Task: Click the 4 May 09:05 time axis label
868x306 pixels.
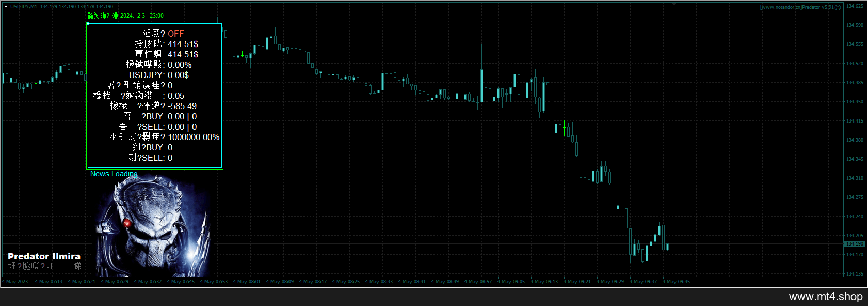Action: pyautogui.click(x=511, y=282)
